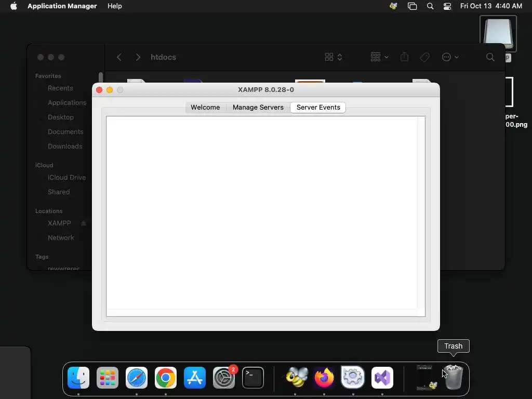
Task: Click the minimized window thumbnail in Dock
Action: 426,378
